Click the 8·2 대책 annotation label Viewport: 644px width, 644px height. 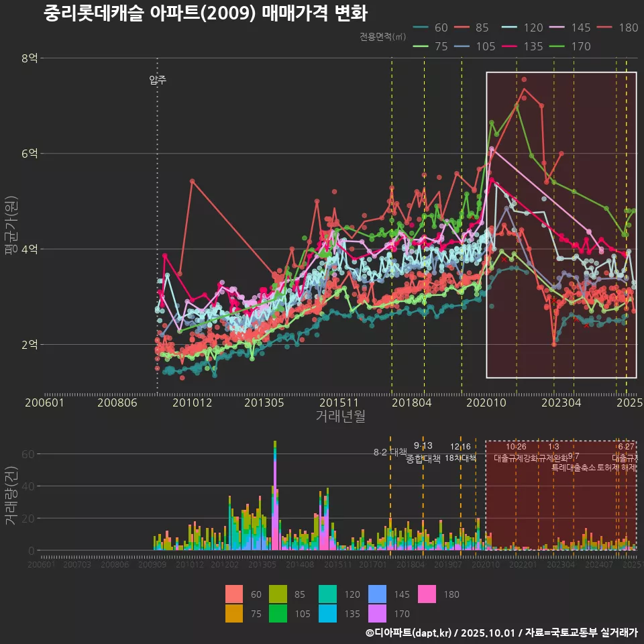(x=390, y=451)
